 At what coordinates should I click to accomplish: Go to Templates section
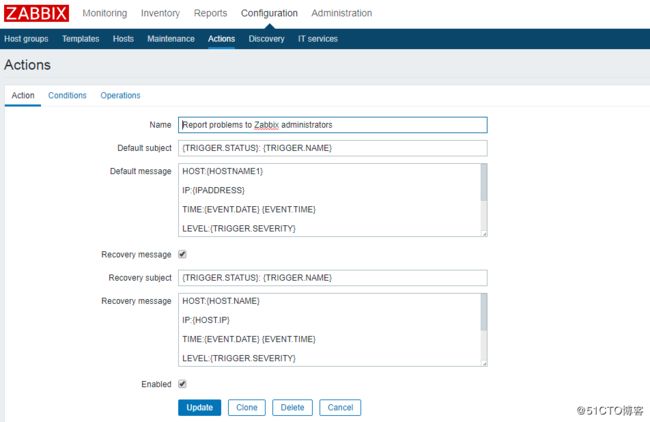81,39
